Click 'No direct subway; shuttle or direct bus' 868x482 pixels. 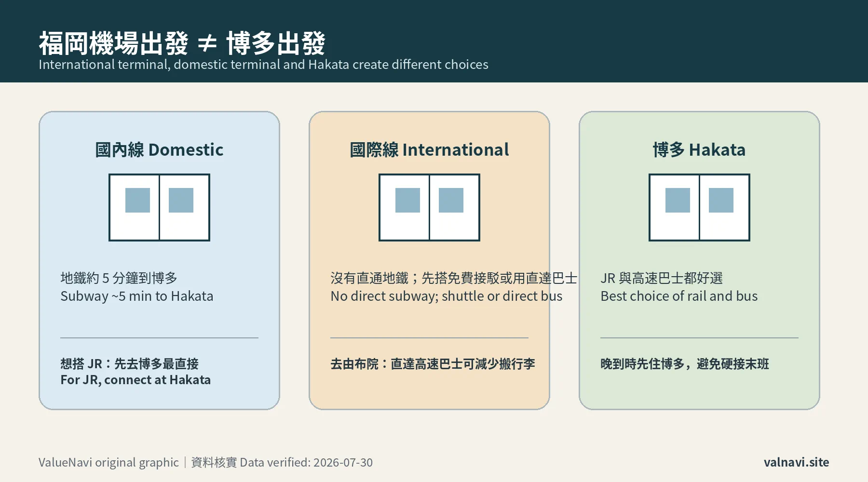tap(447, 296)
